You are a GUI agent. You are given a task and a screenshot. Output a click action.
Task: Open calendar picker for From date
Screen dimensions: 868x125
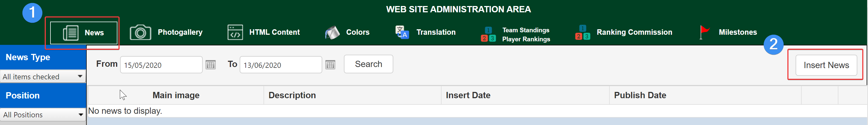tap(211, 65)
